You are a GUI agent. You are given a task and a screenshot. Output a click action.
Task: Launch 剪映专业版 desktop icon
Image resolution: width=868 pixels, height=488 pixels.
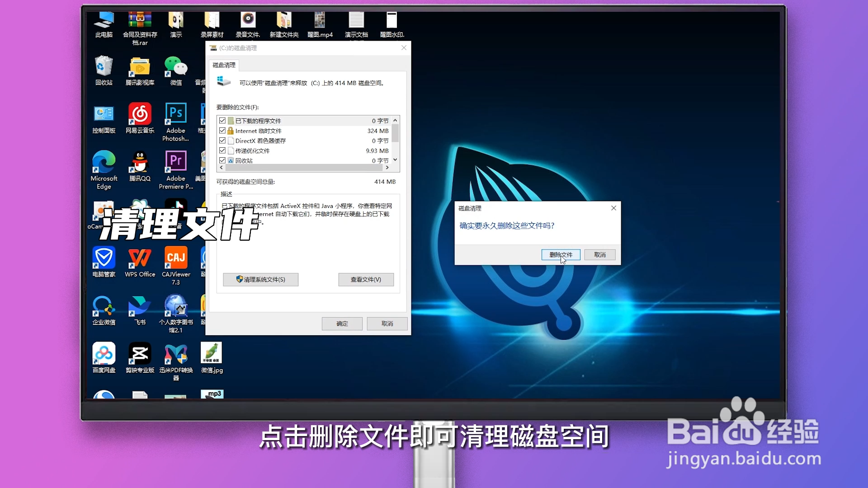pos(140,358)
